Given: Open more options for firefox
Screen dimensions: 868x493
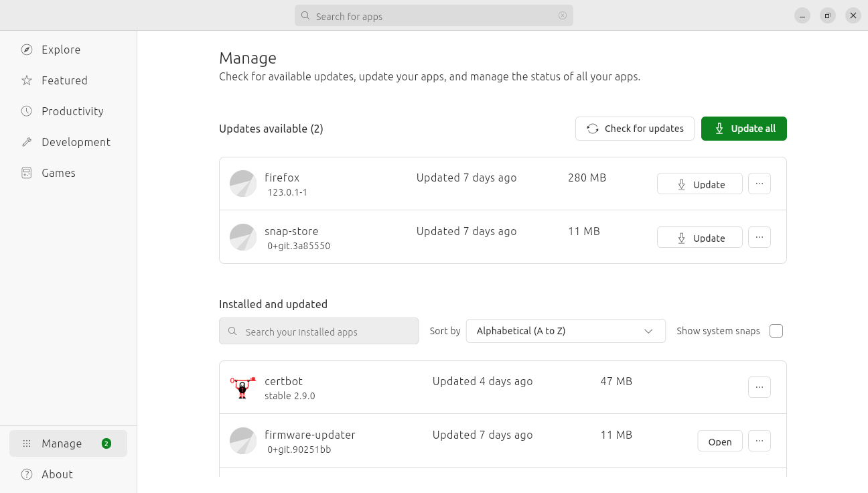Looking at the screenshot, I should tap(759, 184).
